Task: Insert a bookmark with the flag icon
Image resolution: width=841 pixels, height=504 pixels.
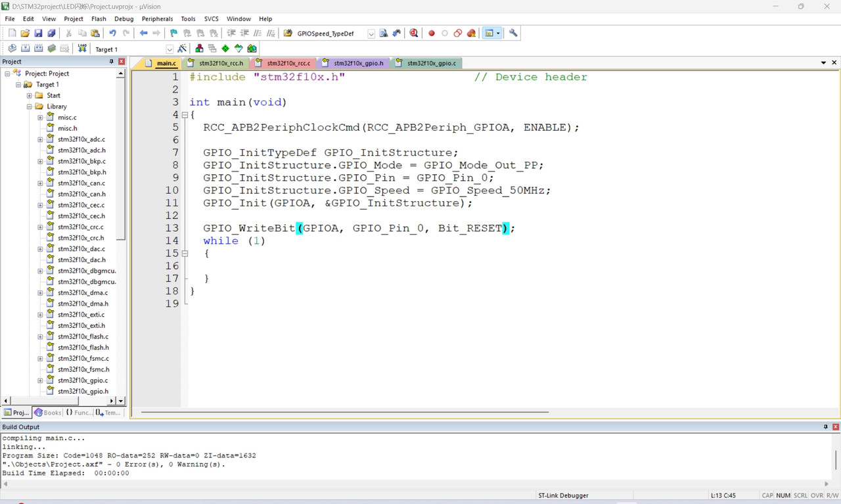Action: click(x=173, y=34)
